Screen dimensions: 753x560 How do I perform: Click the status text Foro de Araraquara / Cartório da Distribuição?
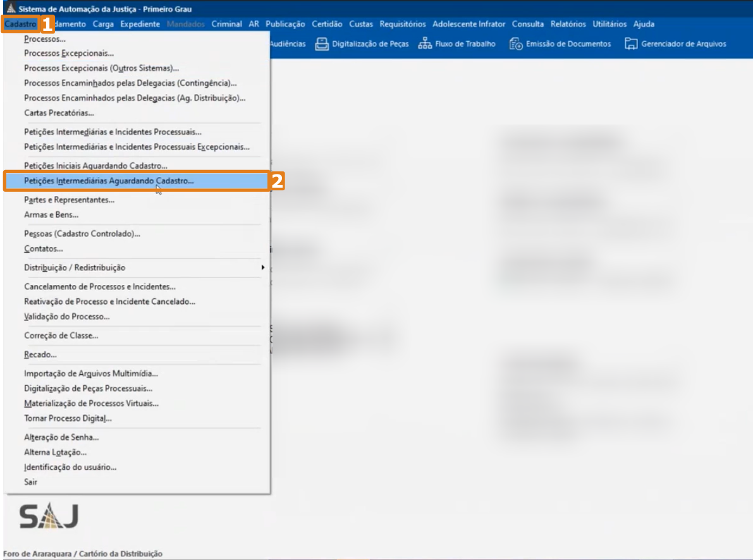(x=83, y=554)
